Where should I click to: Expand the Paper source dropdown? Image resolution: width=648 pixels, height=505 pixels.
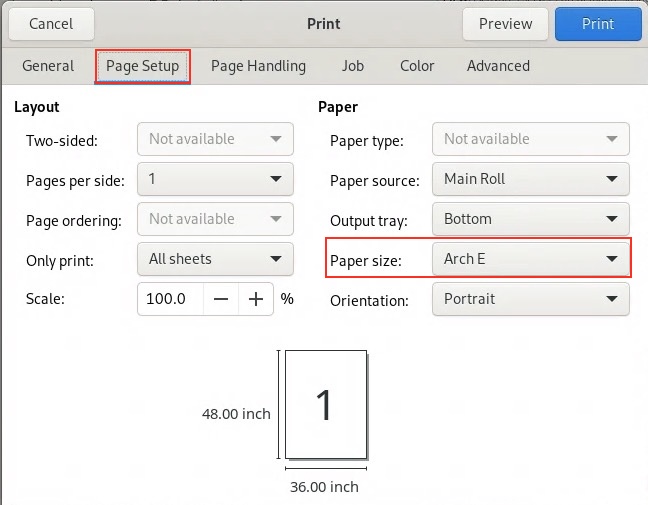click(x=530, y=179)
